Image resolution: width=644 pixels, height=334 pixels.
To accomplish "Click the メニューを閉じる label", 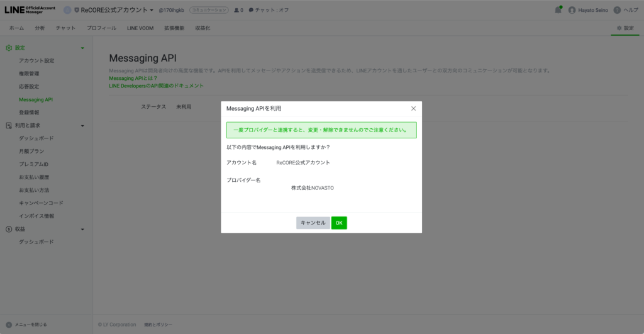I will tap(31, 325).
